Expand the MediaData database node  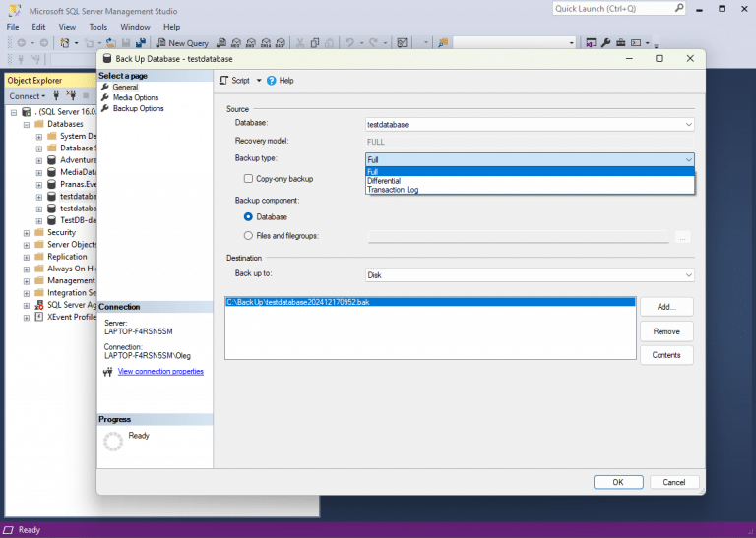(39, 172)
